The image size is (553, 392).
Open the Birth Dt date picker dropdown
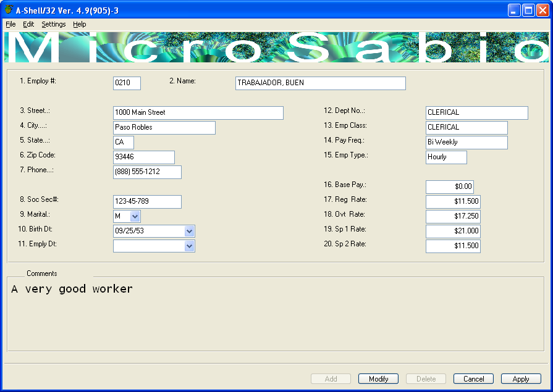[189, 231]
